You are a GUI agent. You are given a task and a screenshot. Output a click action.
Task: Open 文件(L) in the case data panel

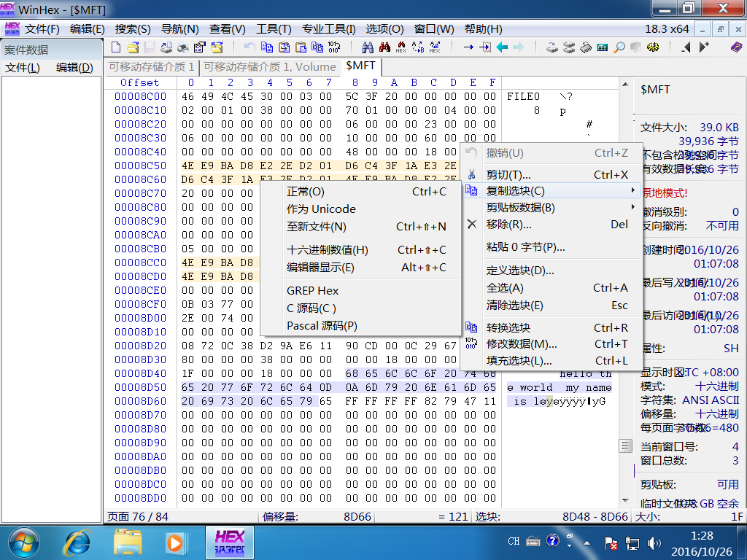click(23, 68)
